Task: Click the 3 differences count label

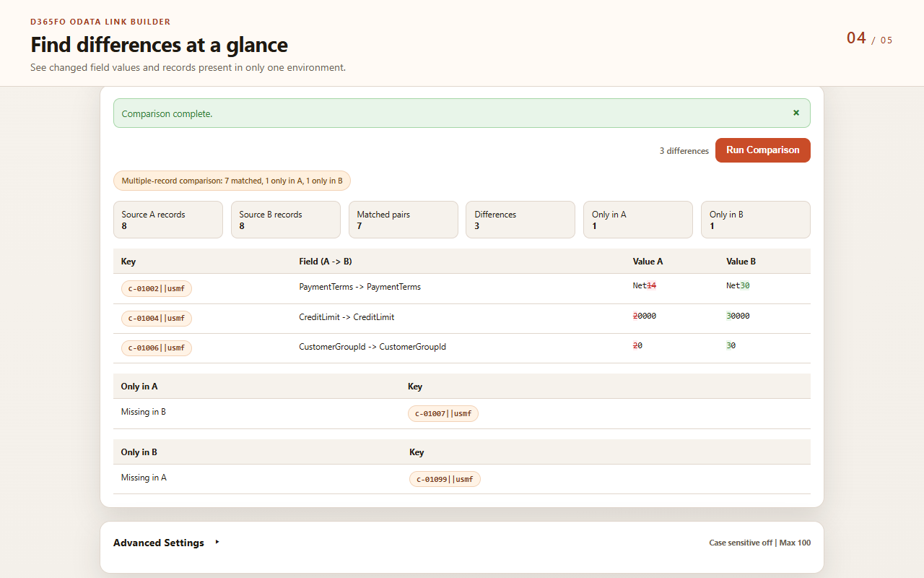Action: pyautogui.click(x=684, y=151)
